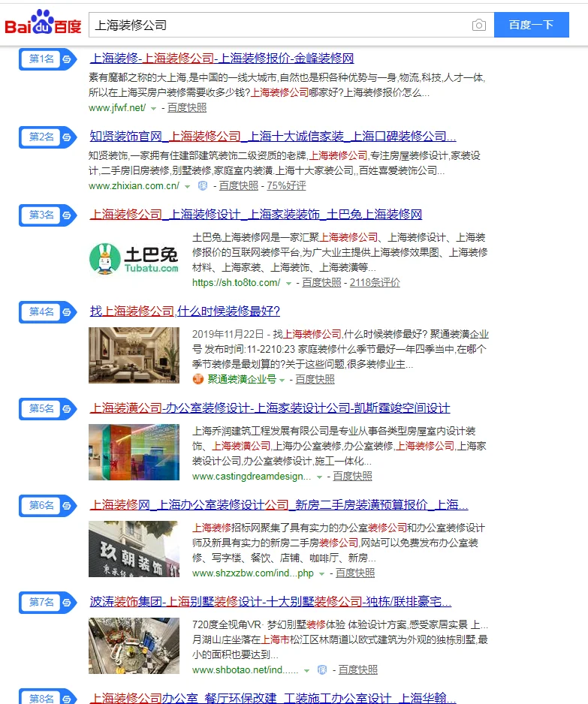Viewport: 588px width, 704px height.
Task: Open 土巴兔上海装修网 result title
Action: click(x=256, y=214)
